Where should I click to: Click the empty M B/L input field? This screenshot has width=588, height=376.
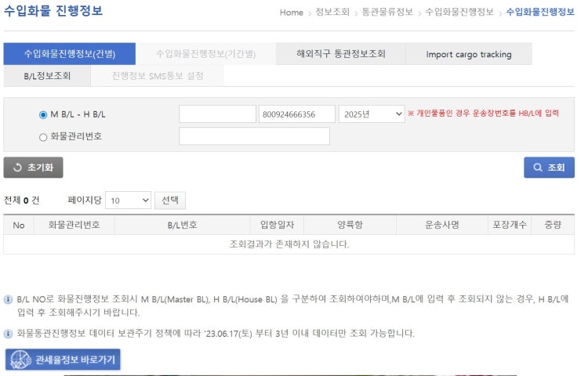pos(217,114)
